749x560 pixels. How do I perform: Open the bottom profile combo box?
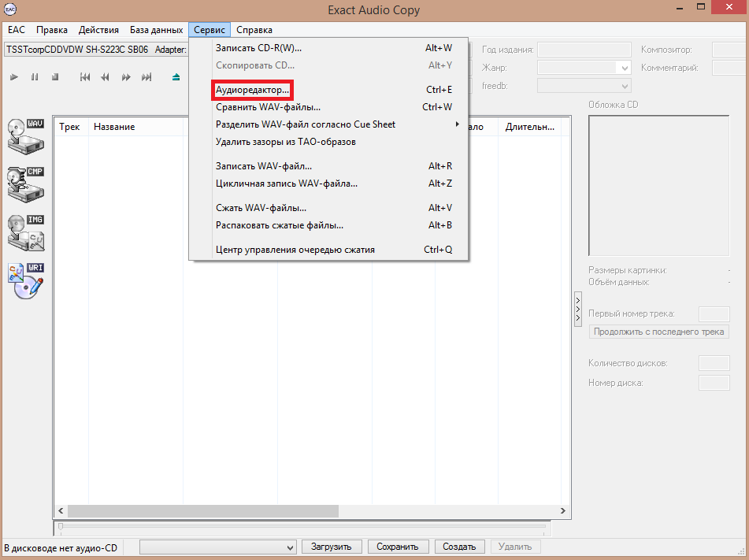click(218, 547)
